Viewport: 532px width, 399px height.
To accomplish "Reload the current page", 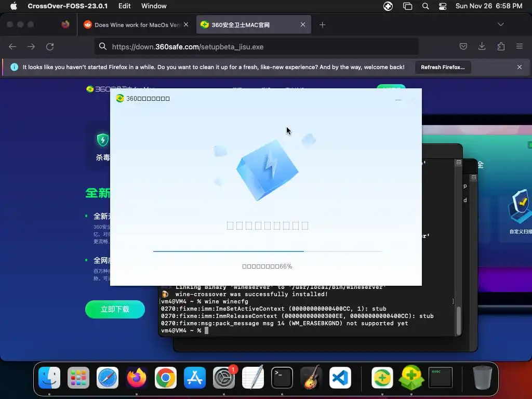I will pos(50,46).
